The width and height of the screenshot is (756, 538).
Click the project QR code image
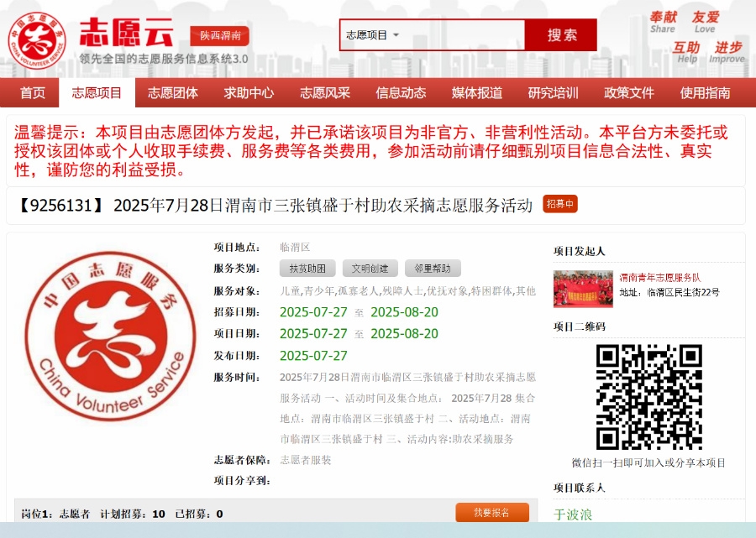(648, 397)
